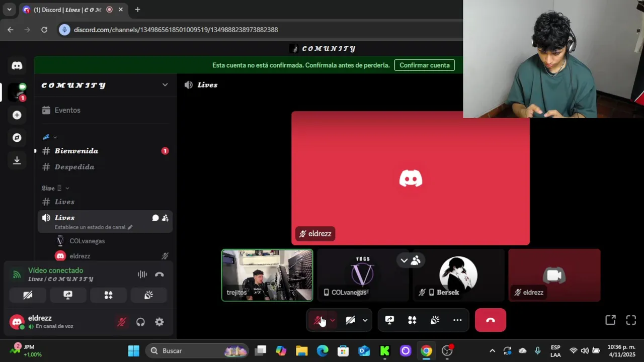Toggle microphone mute beside eldrezz user panel
Viewport: 644px width, 362px height.
(x=121, y=322)
